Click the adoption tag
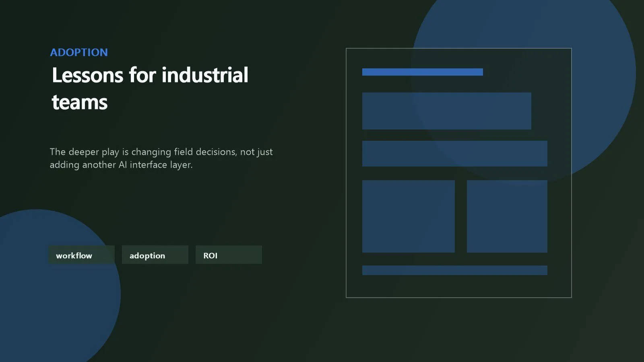644x362 pixels. tap(155, 255)
